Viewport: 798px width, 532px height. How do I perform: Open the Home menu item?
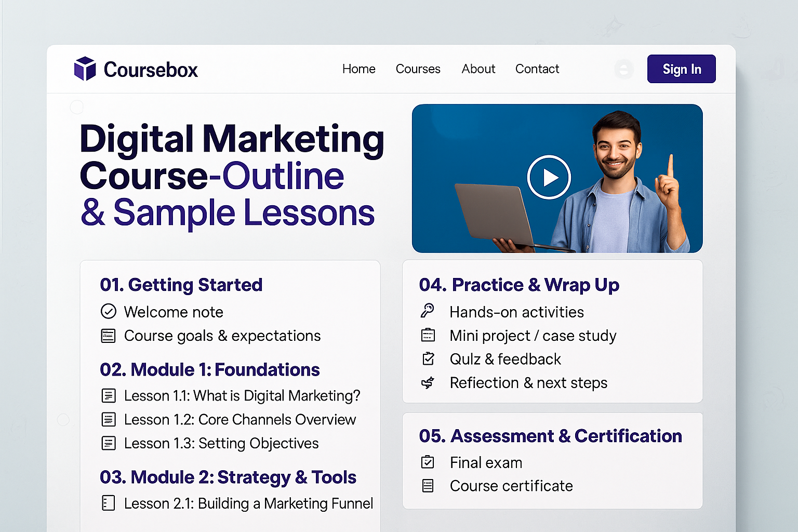[x=358, y=69]
